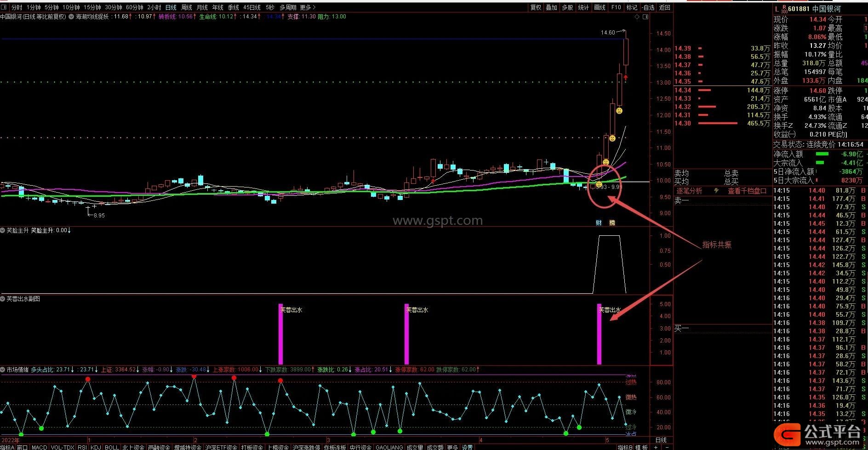Select the 指标B tab at the bottom right
The width and height of the screenshot is (868, 450).
click(x=625, y=447)
